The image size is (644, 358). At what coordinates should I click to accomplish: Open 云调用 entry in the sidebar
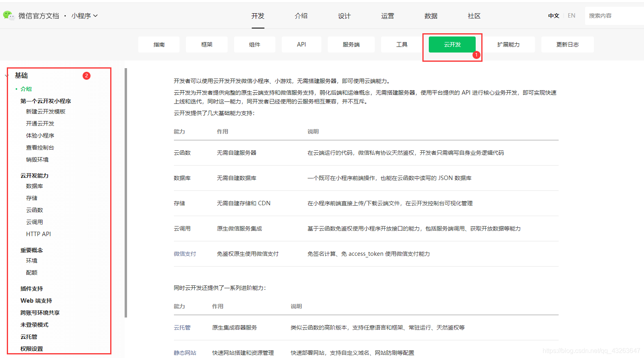coord(34,222)
